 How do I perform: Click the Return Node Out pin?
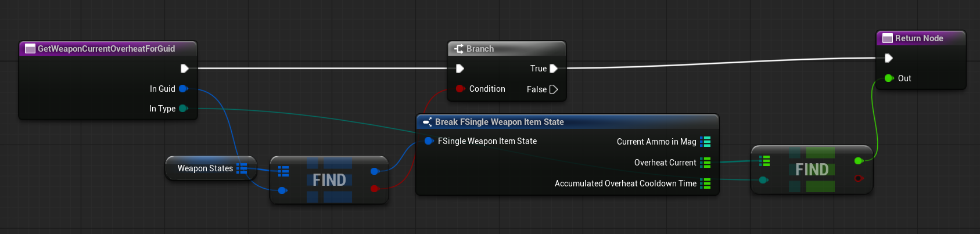(x=888, y=78)
